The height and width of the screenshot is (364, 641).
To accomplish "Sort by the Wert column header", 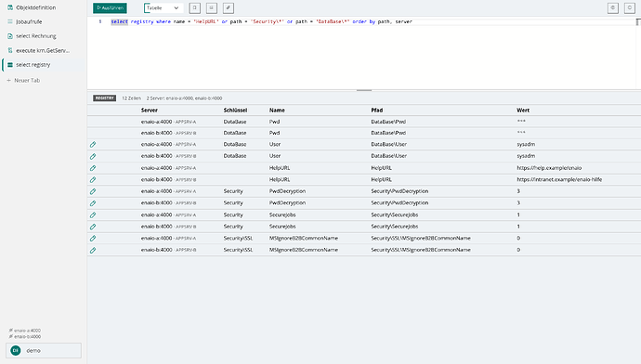I will point(523,110).
